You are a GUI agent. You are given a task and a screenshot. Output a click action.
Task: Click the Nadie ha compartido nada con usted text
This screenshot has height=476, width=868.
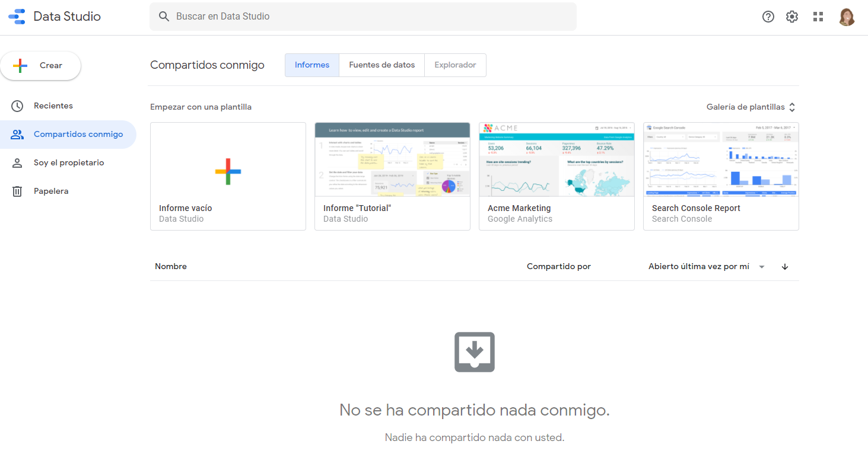(475, 438)
